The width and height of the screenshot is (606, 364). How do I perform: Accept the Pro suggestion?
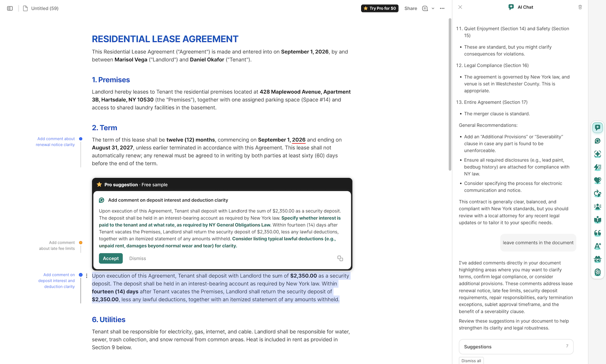tap(111, 258)
